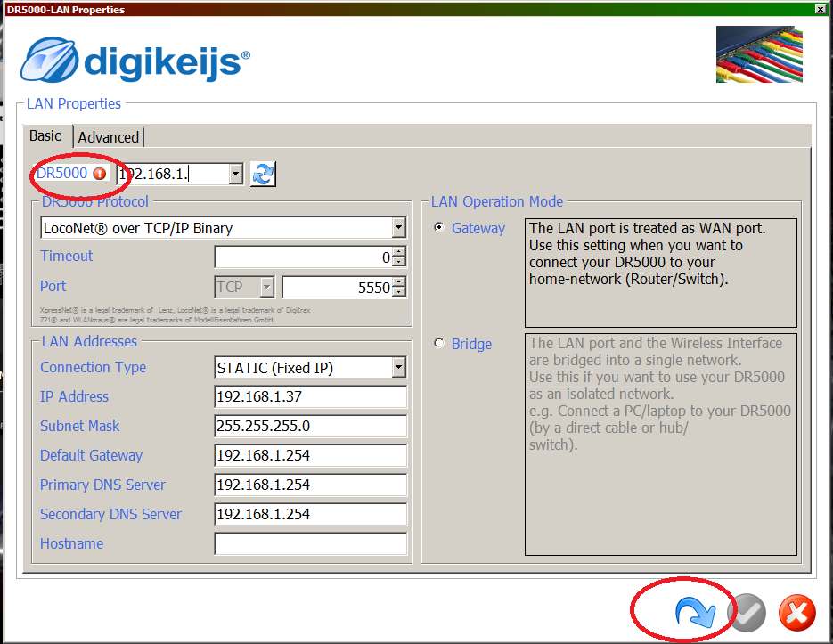Close the DR5000-LAN Properties window
833x644 pixels.
821,9
